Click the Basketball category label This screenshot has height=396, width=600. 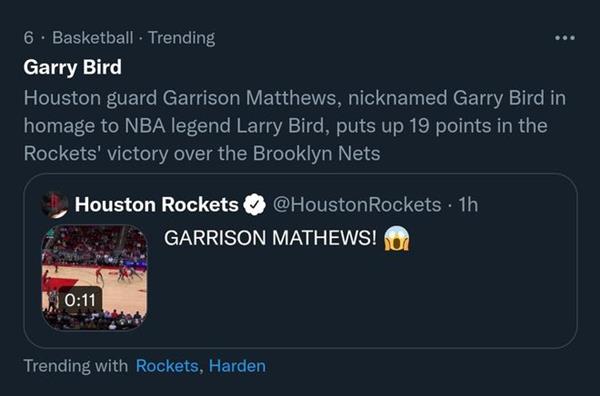[93, 38]
